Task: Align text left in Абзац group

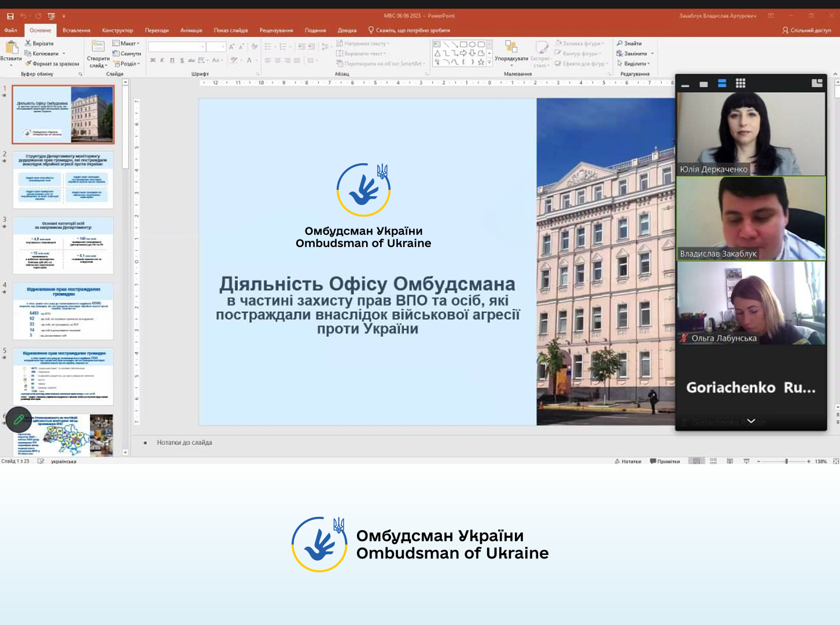Action: click(268, 60)
